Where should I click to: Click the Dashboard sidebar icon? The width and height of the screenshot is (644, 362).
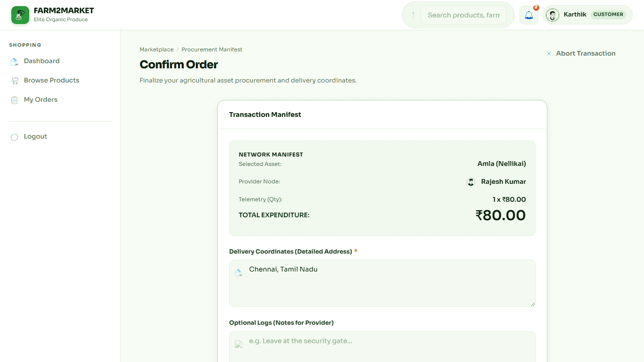14,61
